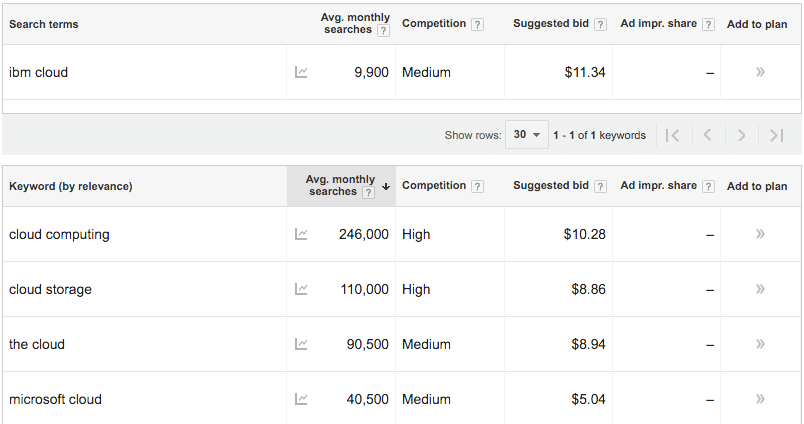Open help for Competition in Search terms table
804x424 pixels.
477,24
